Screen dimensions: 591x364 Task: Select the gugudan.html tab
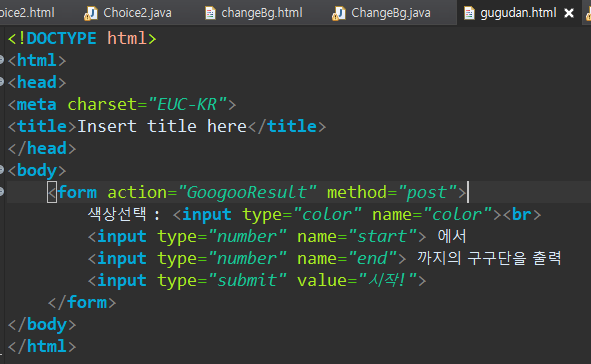pos(518,13)
